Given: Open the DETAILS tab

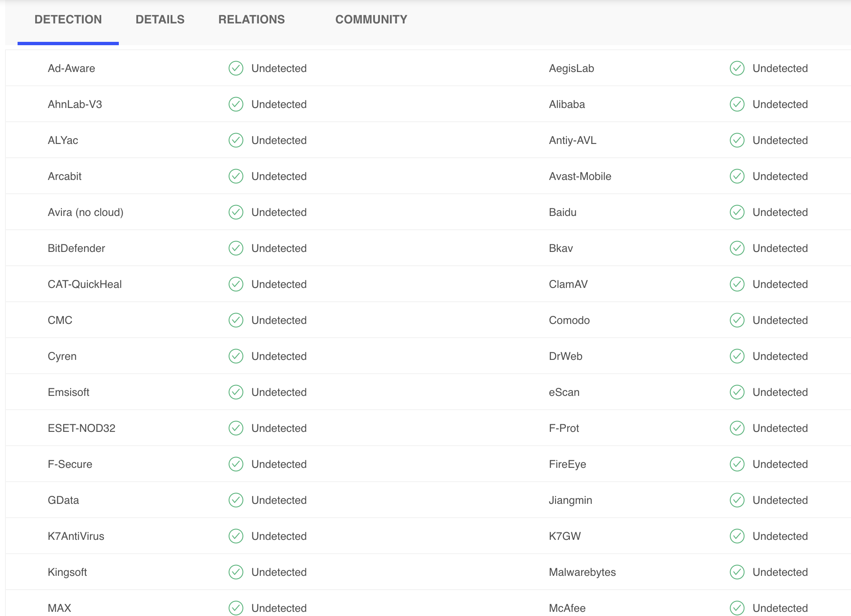Looking at the screenshot, I should [160, 20].
